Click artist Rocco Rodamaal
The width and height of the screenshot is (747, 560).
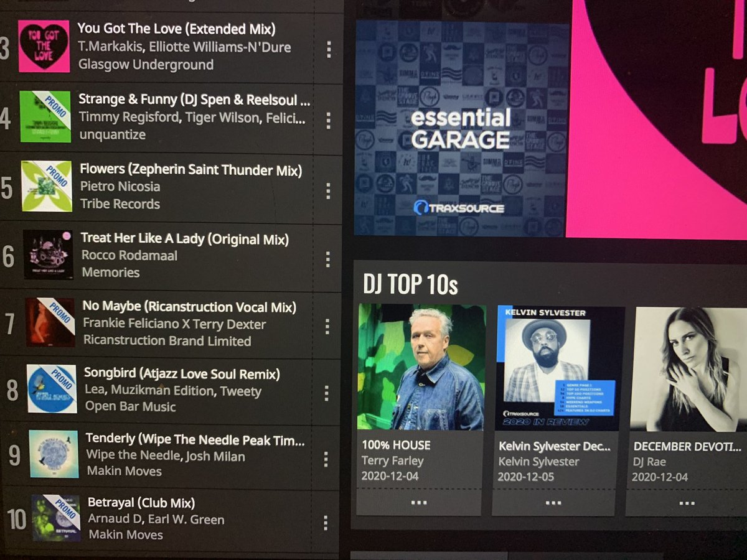pos(129,256)
